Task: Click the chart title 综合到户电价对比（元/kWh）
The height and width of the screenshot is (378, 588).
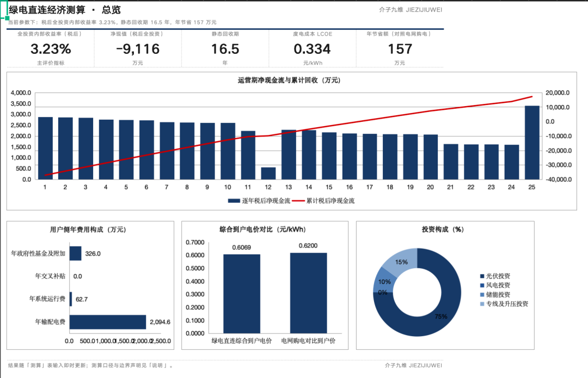Action: [x=262, y=230]
